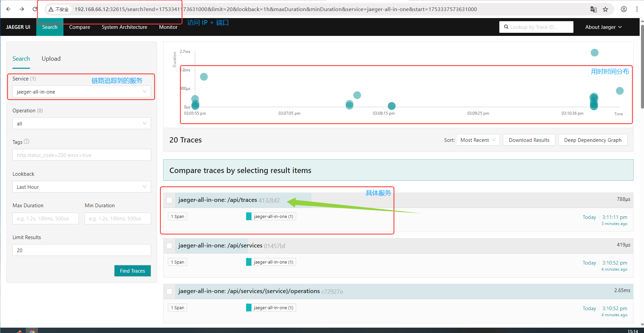The height and width of the screenshot is (333, 644).
Task: Select the Search tab in side panel
Action: pyautogui.click(x=21, y=59)
